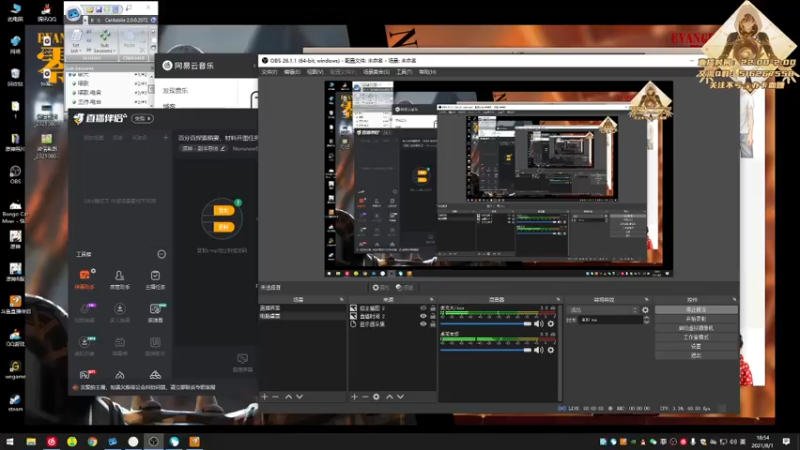Click Set List icon in Cantabile ribbon

coord(76,40)
